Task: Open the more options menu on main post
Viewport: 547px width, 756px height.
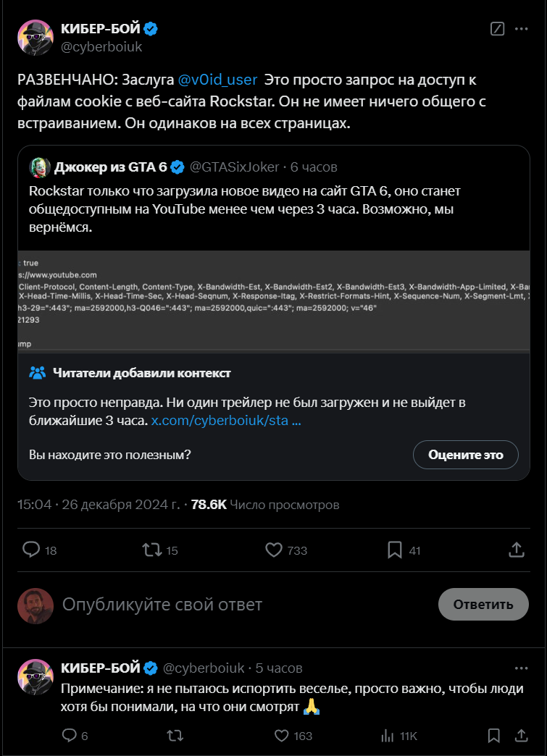Action: pyautogui.click(x=521, y=29)
